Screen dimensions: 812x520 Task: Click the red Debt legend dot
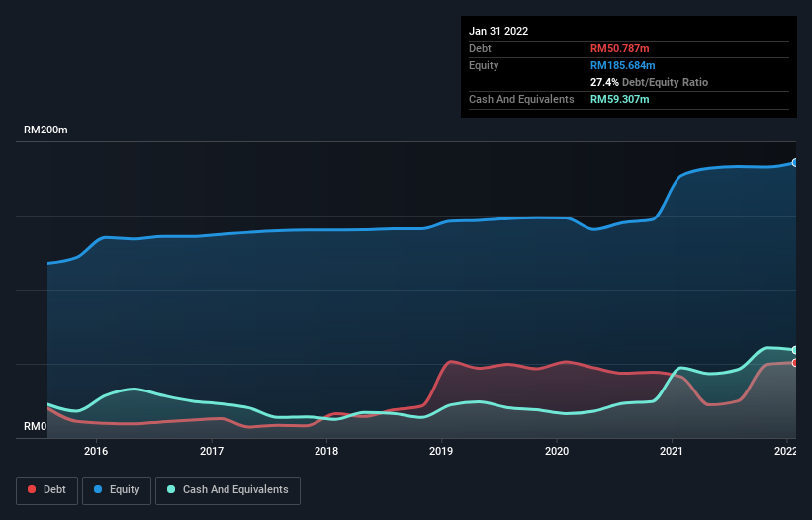pos(32,489)
